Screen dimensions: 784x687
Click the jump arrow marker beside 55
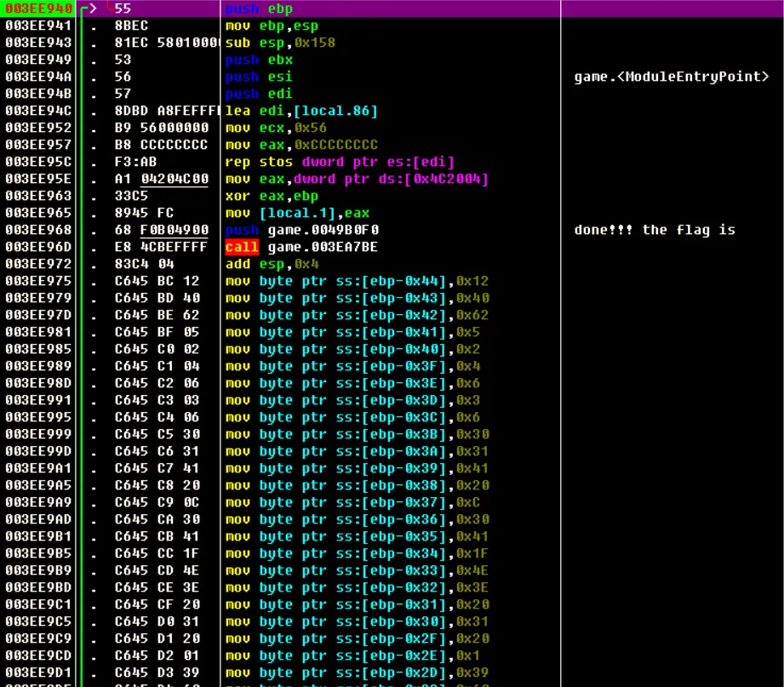pos(92,8)
